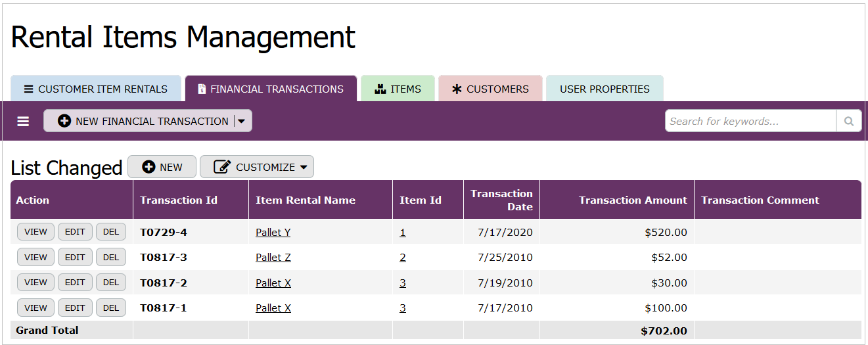Focus the Search for keywords field
This screenshot has width=868, height=345.
750,121
